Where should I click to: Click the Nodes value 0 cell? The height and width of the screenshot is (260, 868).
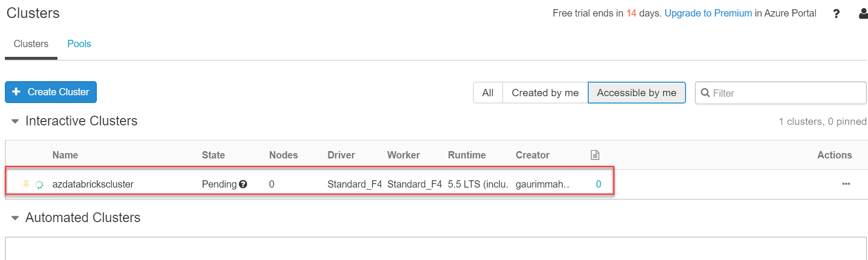(x=271, y=184)
